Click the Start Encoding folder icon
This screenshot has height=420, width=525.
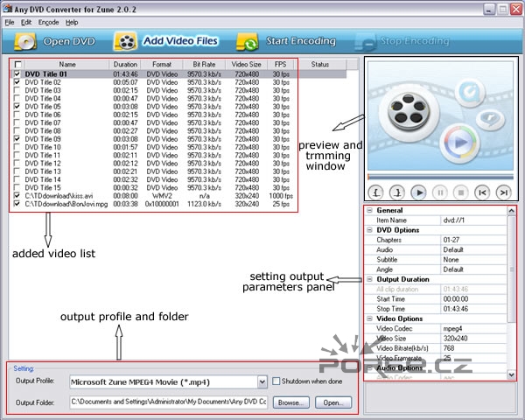[248, 42]
